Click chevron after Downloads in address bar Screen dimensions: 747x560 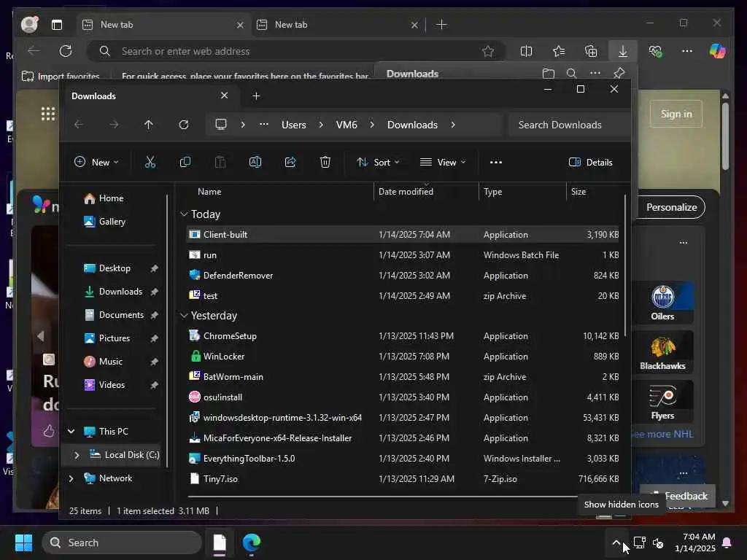pos(453,125)
